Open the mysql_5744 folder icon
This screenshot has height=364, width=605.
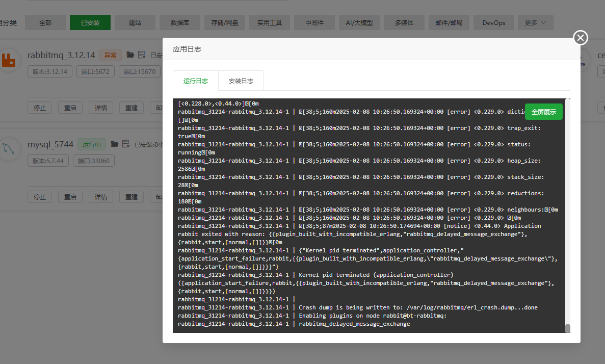pos(115,144)
